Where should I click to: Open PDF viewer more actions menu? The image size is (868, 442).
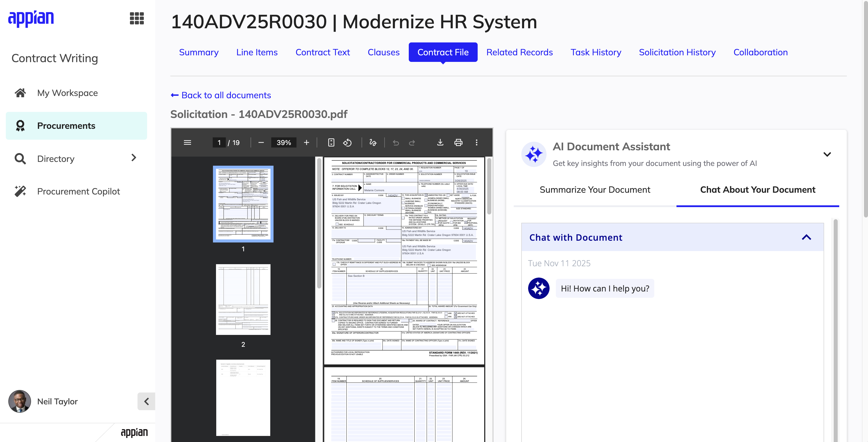[x=476, y=142]
